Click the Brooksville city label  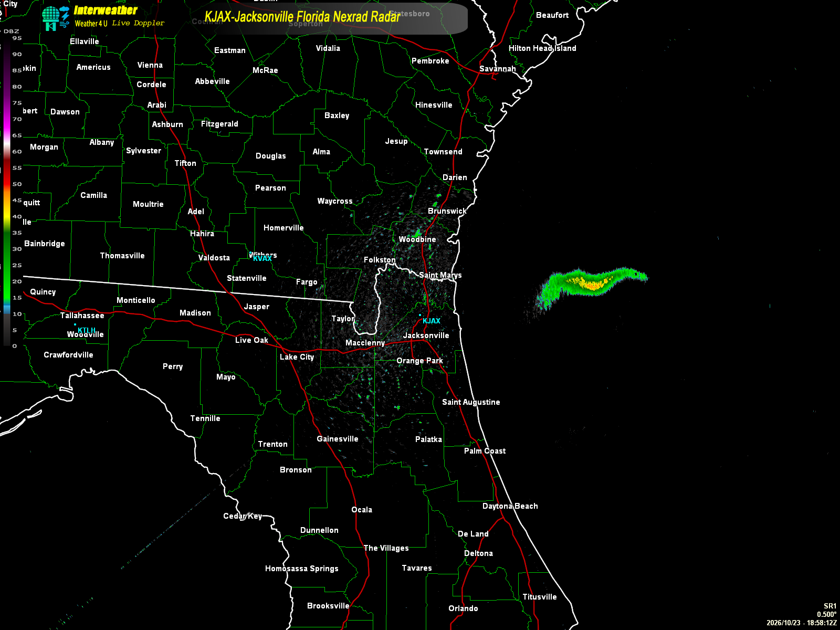(328, 606)
